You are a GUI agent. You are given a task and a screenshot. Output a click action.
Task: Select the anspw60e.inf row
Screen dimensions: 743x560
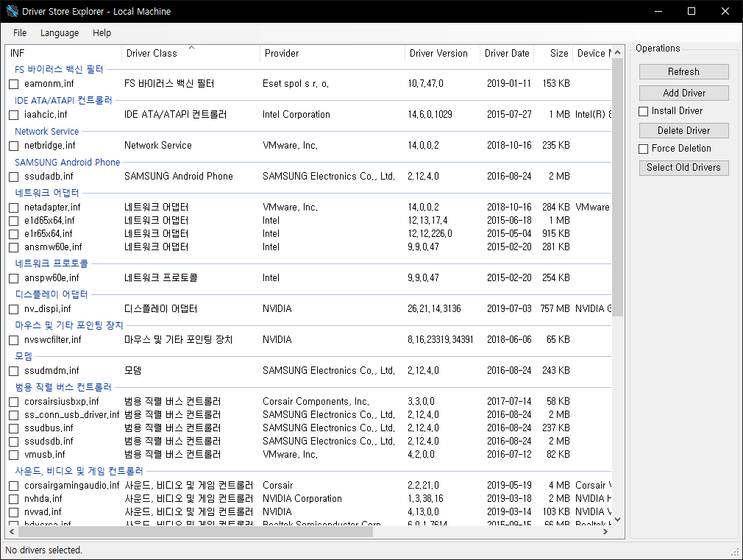coord(310,278)
